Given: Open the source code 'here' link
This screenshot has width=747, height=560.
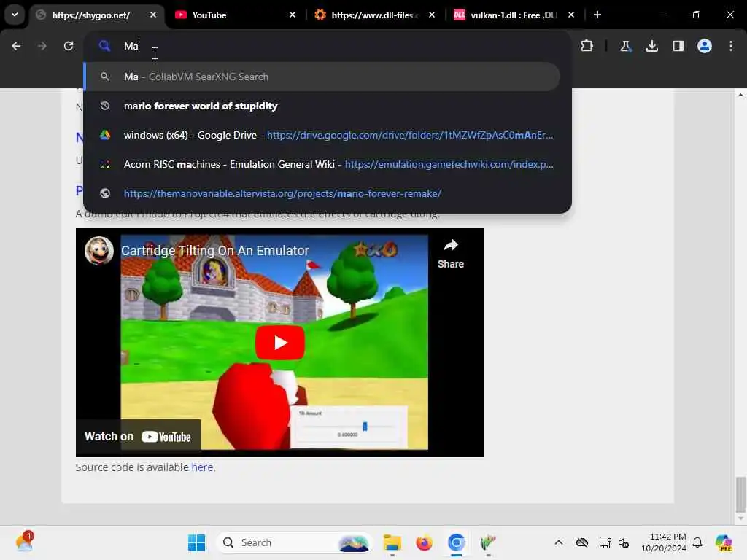Looking at the screenshot, I should click(202, 467).
